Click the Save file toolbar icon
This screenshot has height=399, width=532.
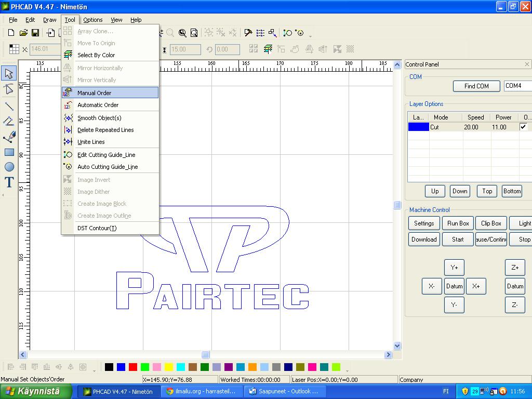(x=35, y=33)
